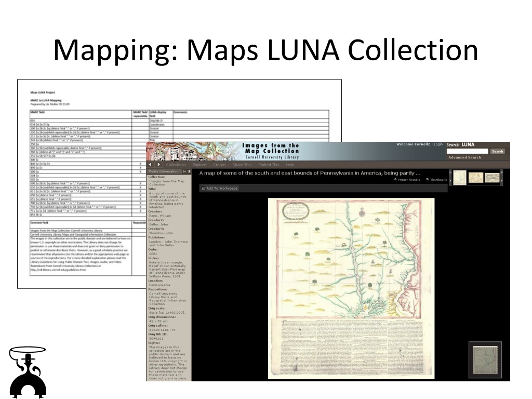Click the navigator overview thumbnail

485,360
